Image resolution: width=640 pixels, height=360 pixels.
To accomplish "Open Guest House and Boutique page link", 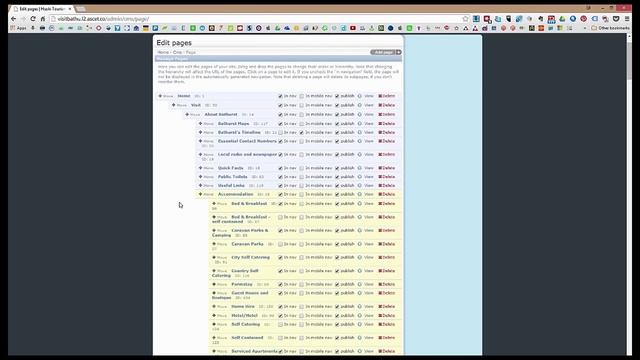I will [240, 295].
